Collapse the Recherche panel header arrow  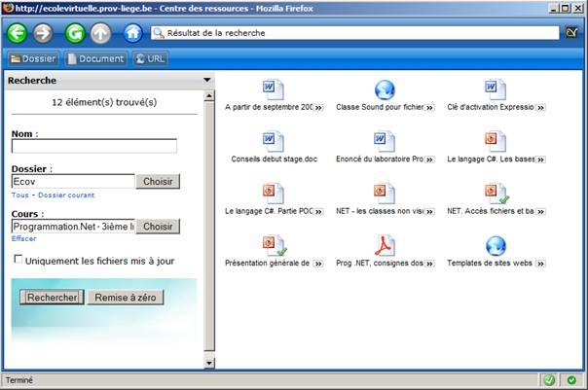[x=206, y=81]
